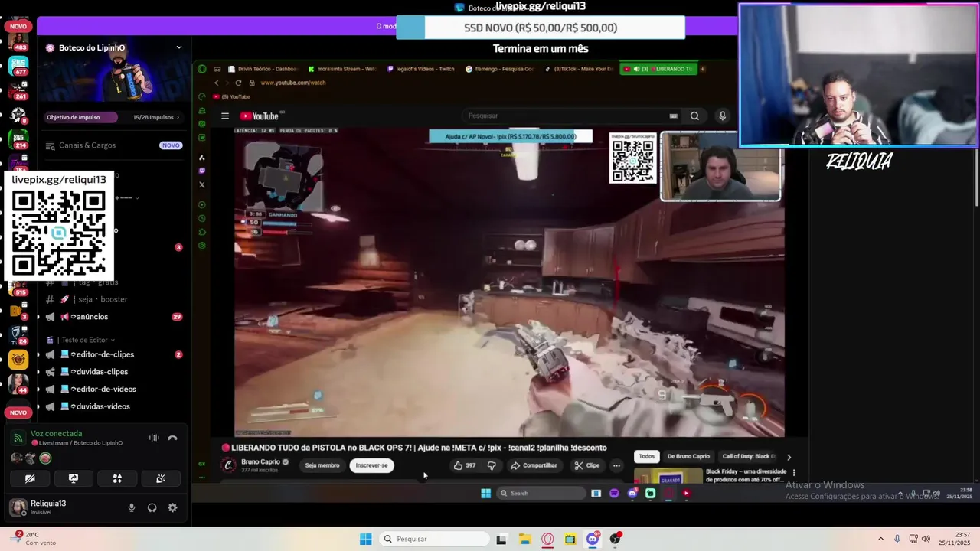Click Compartilhar share button

pyautogui.click(x=534, y=465)
